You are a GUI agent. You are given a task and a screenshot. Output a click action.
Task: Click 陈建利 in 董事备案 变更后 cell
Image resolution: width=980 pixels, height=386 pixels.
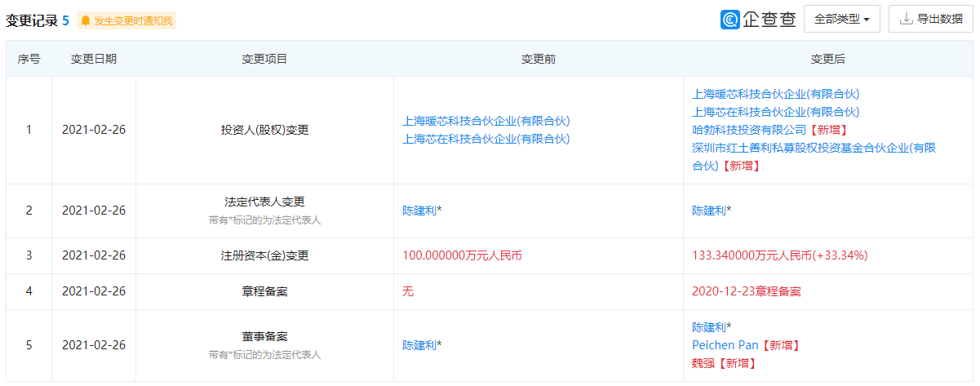[x=709, y=327]
